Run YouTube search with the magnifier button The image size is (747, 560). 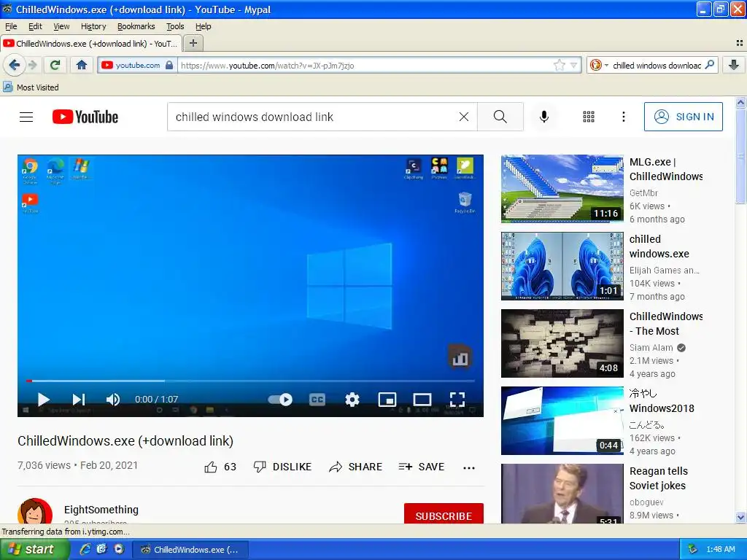point(500,117)
